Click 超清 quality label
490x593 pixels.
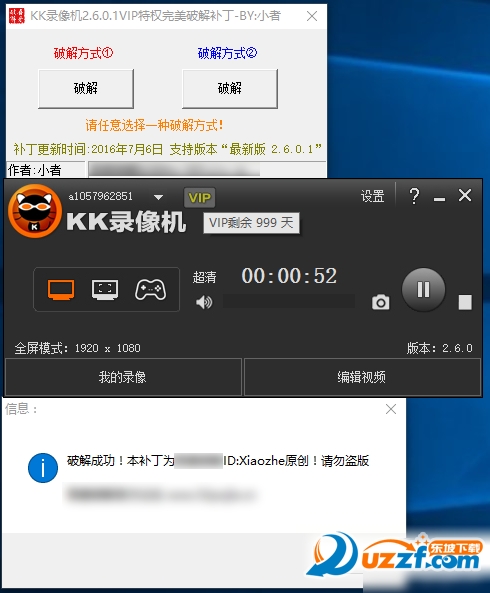204,277
